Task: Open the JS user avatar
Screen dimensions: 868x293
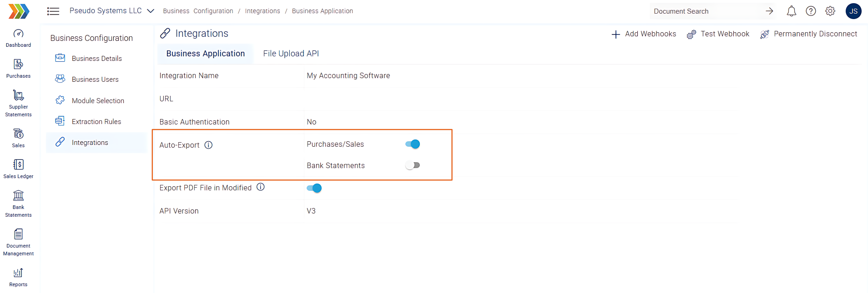Action: (x=853, y=11)
